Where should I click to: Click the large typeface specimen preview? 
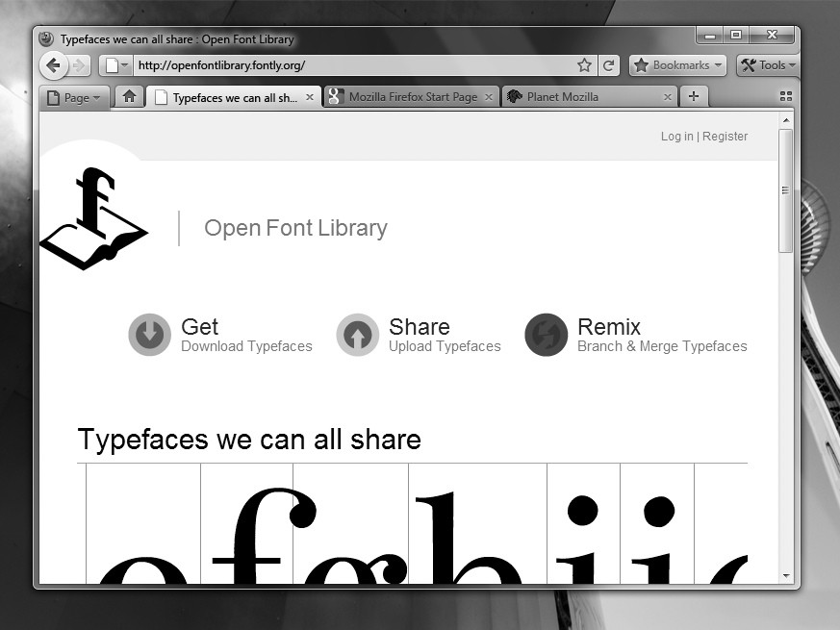click(413, 524)
